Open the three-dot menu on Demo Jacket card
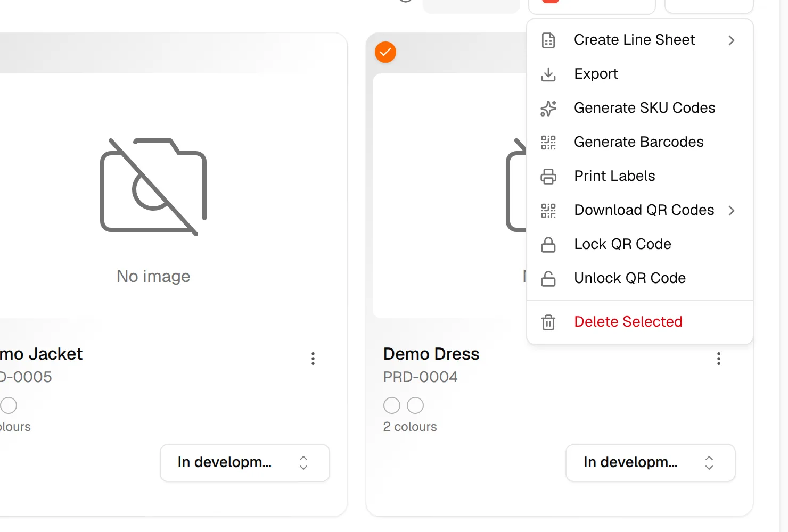This screenshot has width=788, height=532. click(313, 359)
